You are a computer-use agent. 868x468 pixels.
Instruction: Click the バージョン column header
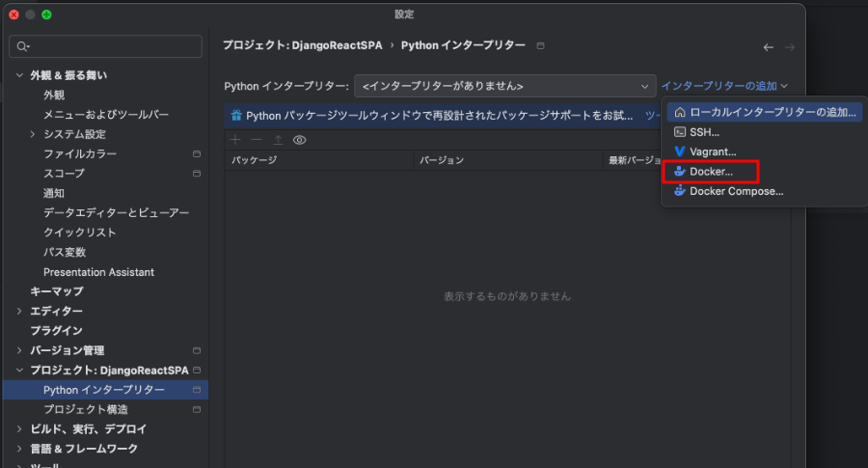click(507, 160)
